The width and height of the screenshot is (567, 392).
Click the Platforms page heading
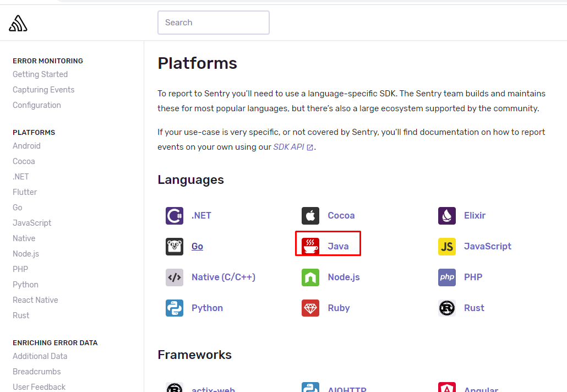[198, 63]
